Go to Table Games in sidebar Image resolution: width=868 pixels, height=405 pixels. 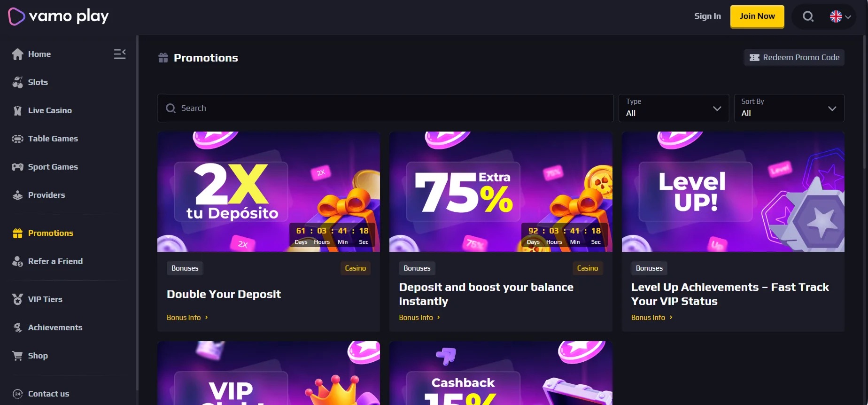[x=53, y=139]
